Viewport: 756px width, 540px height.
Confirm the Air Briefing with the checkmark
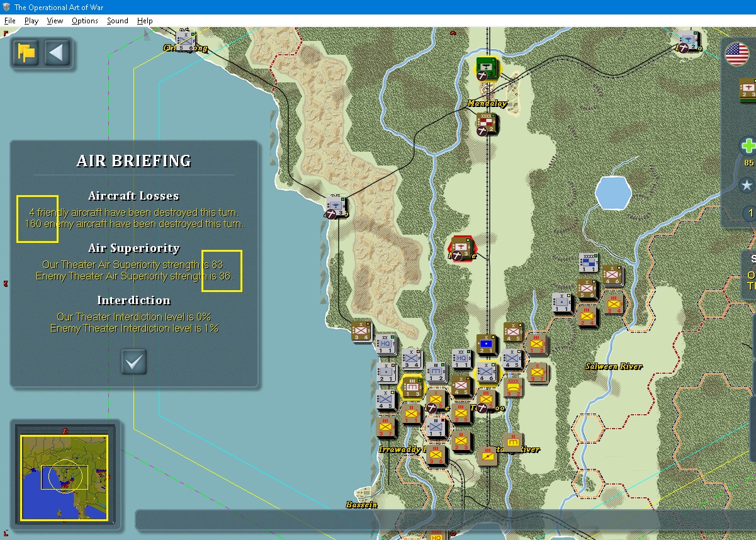tap(134, 361)
